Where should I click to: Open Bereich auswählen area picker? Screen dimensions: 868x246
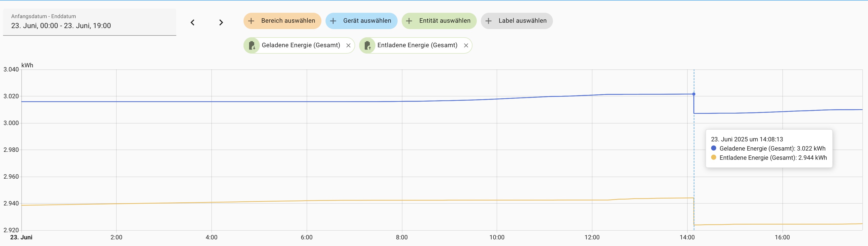[x=288, y=21]
